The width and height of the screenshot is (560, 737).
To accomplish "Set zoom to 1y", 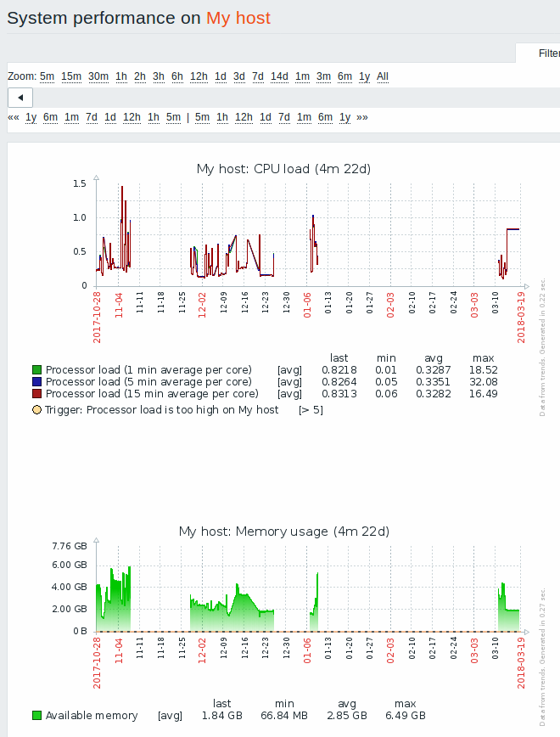I will pos(365,76).
